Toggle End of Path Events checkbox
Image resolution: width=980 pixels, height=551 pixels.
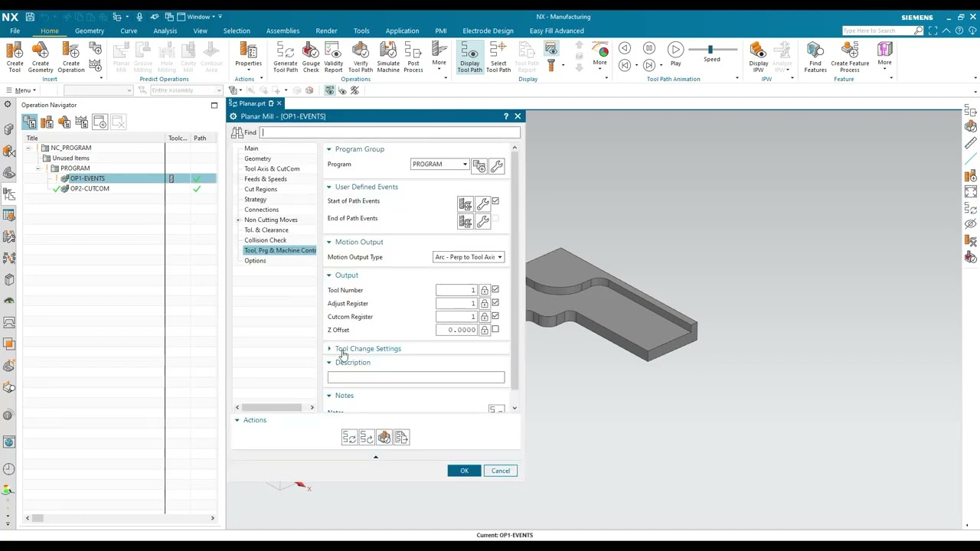[x=495, y=219]
